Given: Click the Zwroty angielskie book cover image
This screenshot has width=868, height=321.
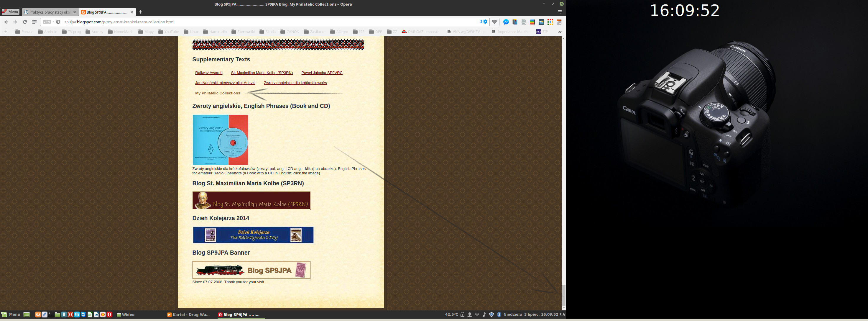Looking at the screenshot, I should click(220, 140).
